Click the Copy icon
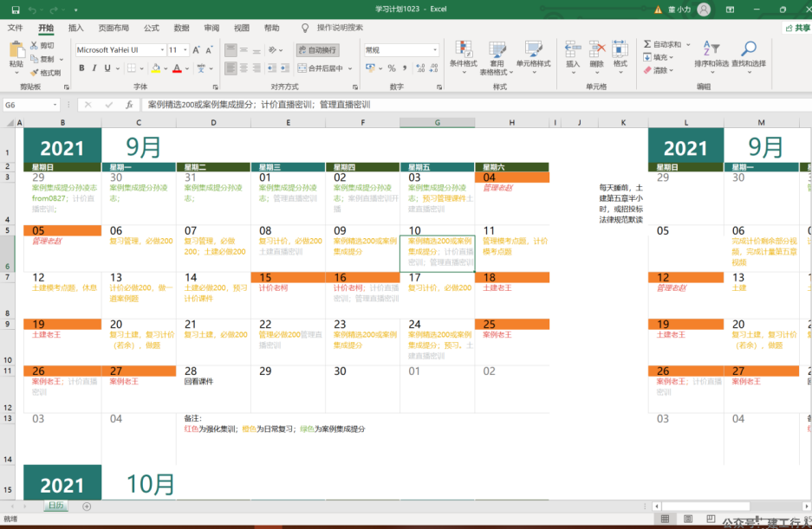Viewport: 812px width, 529px height. coord(34,59)
